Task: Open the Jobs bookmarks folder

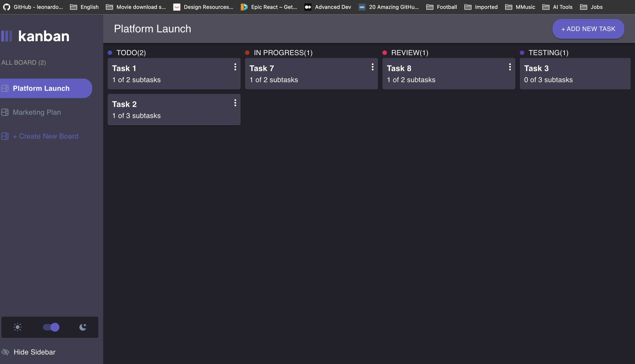Action: tap(592, 7)
